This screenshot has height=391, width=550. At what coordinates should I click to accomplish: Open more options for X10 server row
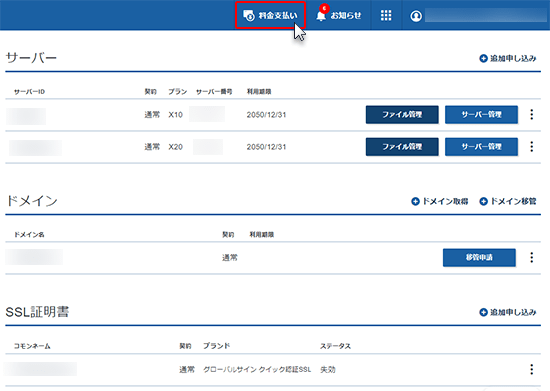[x=532, y=114]
